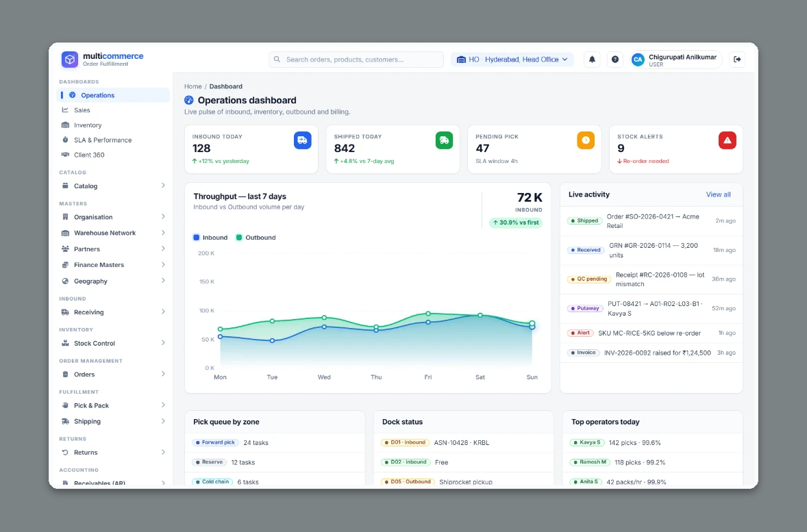Select Operations in the Dashboards menu
This screenshot has width=807, height=532.
tap(113, 95)
